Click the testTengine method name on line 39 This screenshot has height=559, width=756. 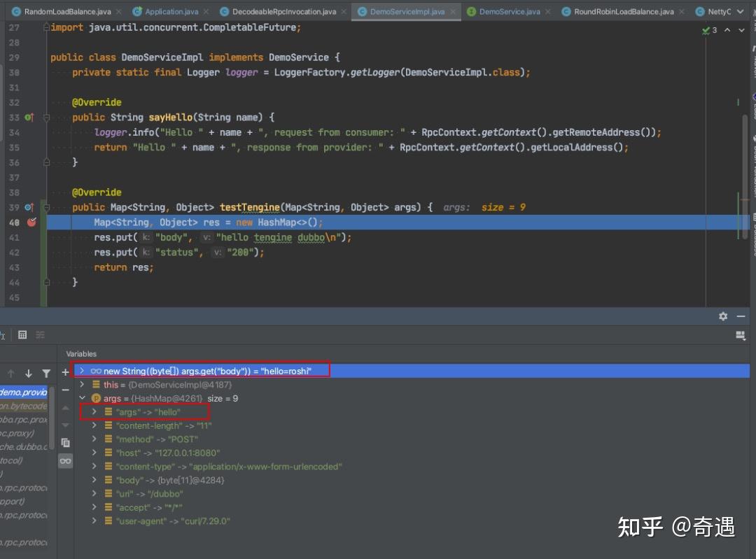pos(249,207)
